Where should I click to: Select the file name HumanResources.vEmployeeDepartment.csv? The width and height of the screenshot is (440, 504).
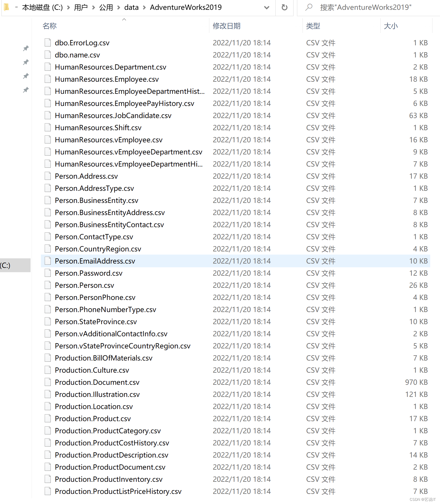(129, 152)
